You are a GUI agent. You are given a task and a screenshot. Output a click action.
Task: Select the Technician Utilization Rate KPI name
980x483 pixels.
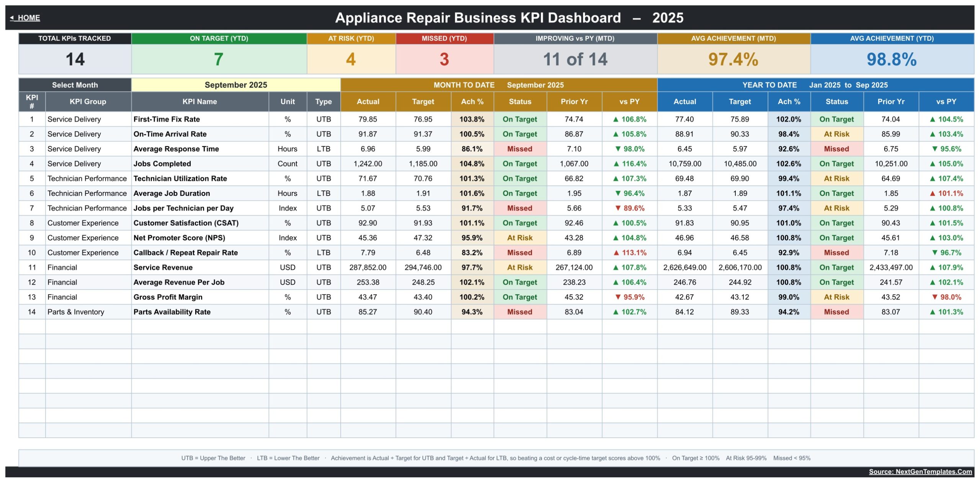pyautogui.click(x=200, y=178)
